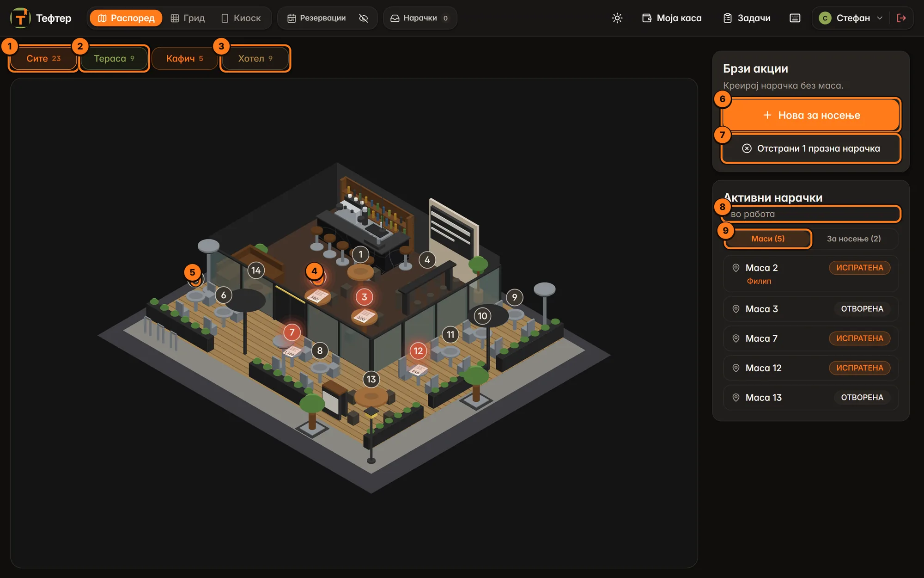Select table marker 14 on floor plan
The width and height of the screenshot is (924, 578).
(256, 271)
